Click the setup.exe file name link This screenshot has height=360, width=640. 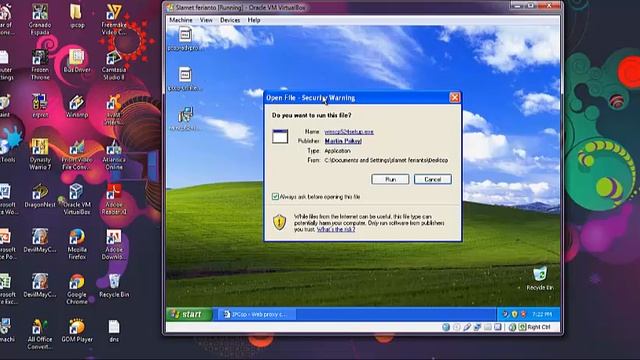tap(349, 131)
